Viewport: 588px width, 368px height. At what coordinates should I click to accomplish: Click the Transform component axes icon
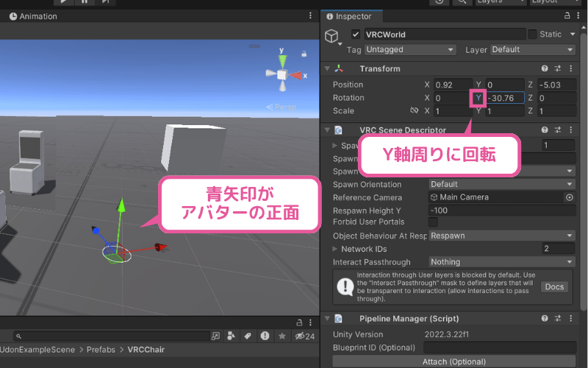tap(339, 68)
